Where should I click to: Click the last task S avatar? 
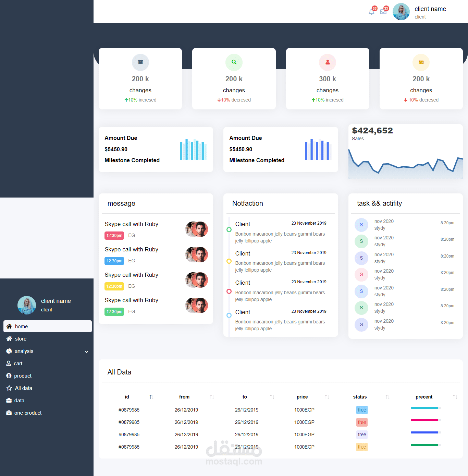tap(361, 324)
